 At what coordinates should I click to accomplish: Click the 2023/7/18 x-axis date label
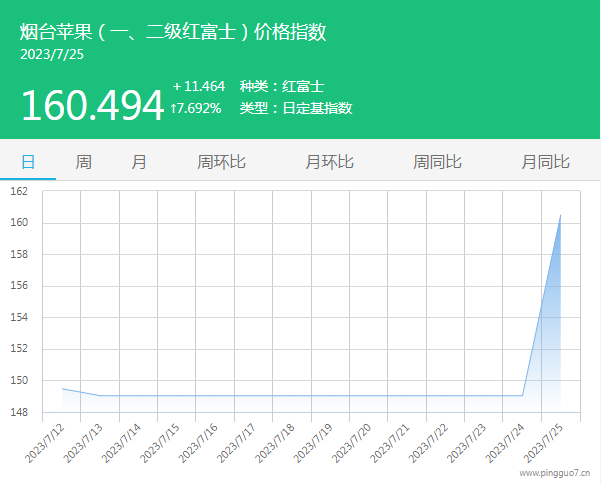(x=277, y=444)
